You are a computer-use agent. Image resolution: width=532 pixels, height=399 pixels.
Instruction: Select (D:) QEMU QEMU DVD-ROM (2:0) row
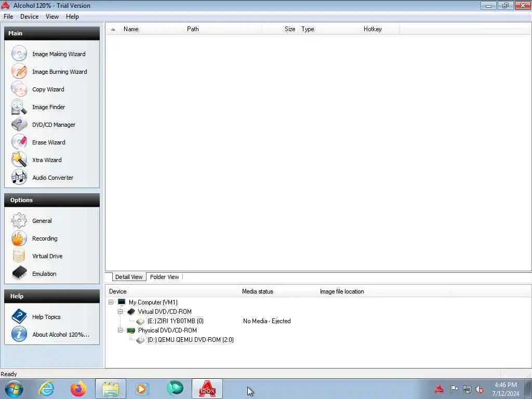(x=190, y=340)
